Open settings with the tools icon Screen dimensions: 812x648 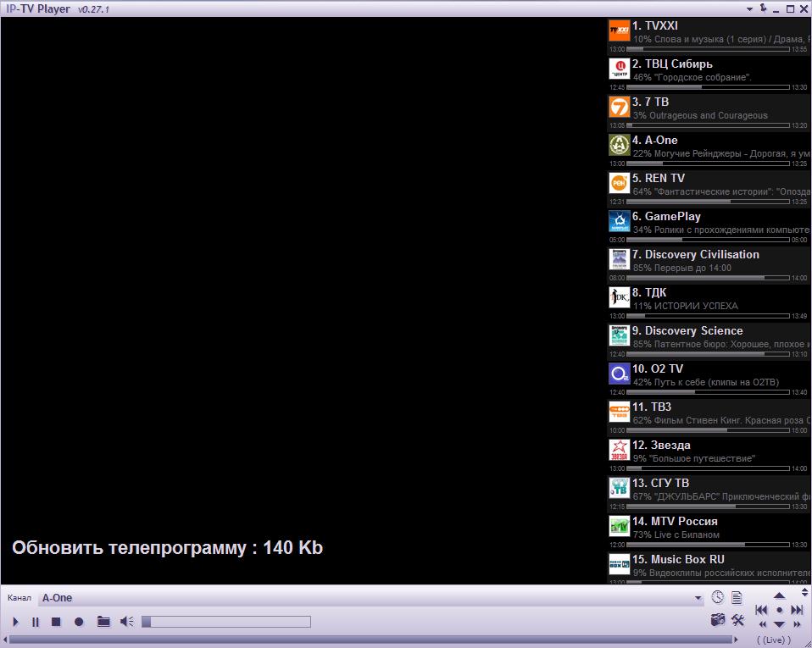737,620
